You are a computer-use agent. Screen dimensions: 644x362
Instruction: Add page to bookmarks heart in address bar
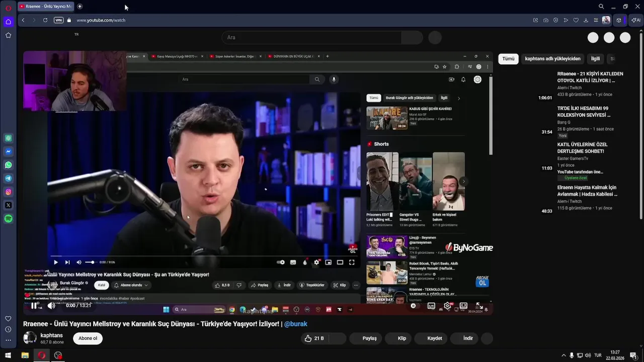[x=576, y=20]
